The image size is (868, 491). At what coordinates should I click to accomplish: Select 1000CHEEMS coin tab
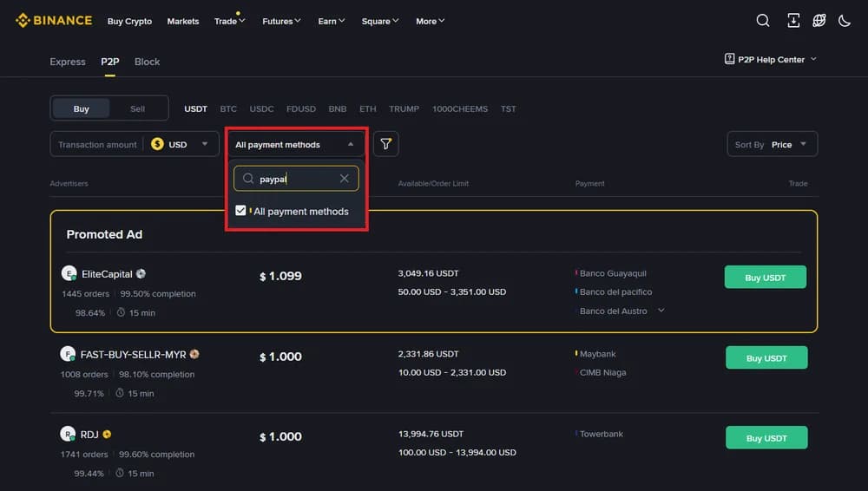click(x=460, y=108)
